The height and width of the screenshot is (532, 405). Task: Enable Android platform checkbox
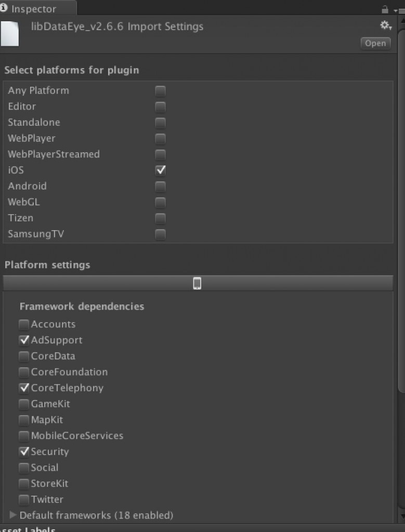point(160,187)
